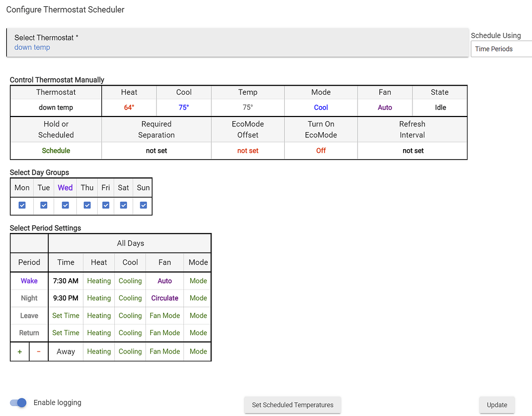The height and width of the screenshot is (416, 532).
Task: Click Set Time for the Leave period
Action: (x=65, y=316)
